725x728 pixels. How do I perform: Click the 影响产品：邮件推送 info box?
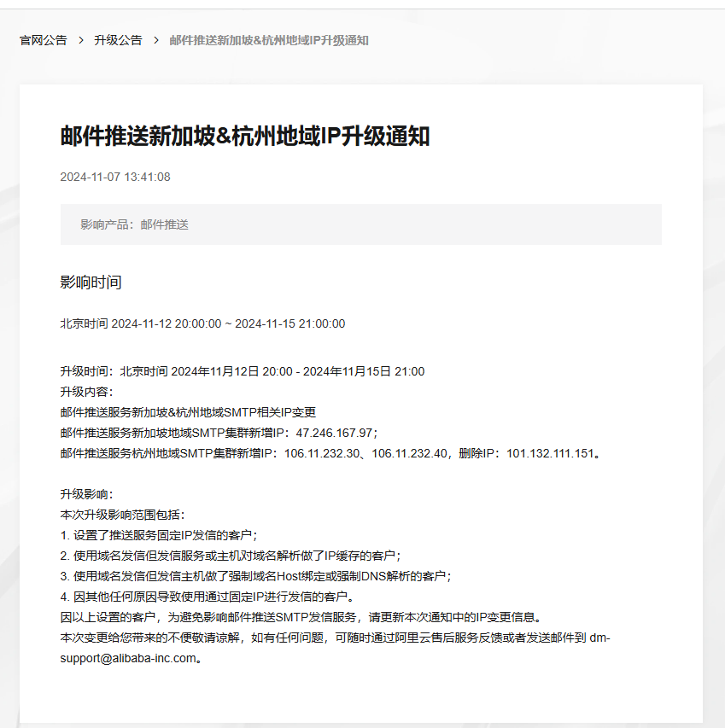[360, 224]
